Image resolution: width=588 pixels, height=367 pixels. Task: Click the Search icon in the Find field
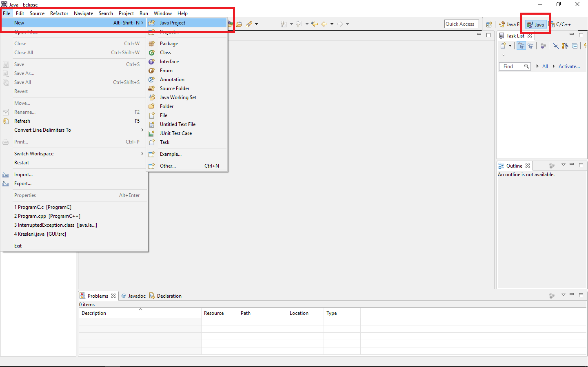point(526,66)
